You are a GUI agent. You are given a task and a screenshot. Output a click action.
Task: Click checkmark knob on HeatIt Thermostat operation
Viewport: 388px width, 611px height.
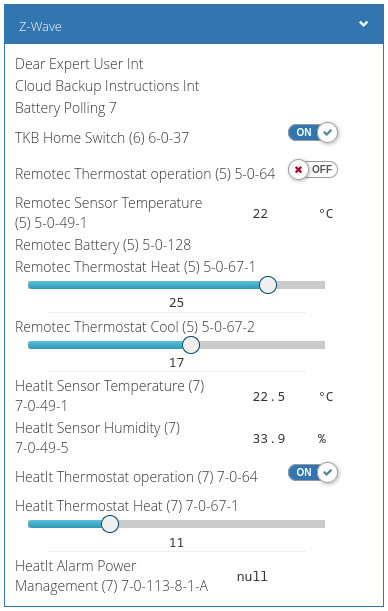pos(328,472)
